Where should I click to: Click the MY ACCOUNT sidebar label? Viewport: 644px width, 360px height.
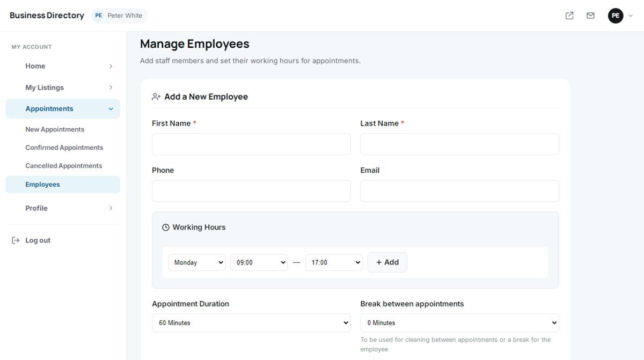coord(32,47)
